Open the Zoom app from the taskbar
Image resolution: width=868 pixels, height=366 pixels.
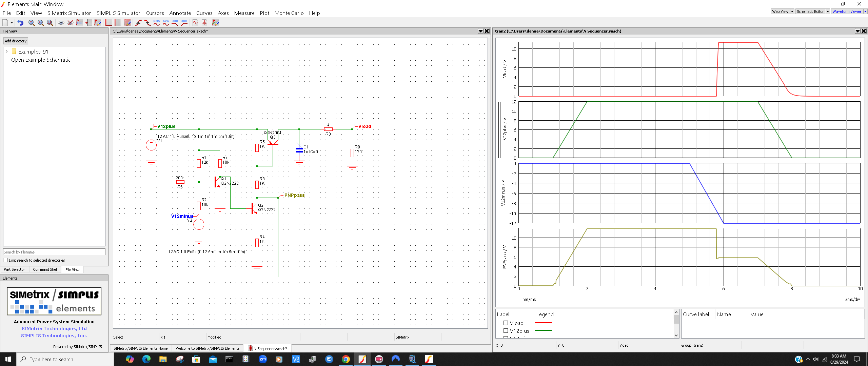click(263, 359)
